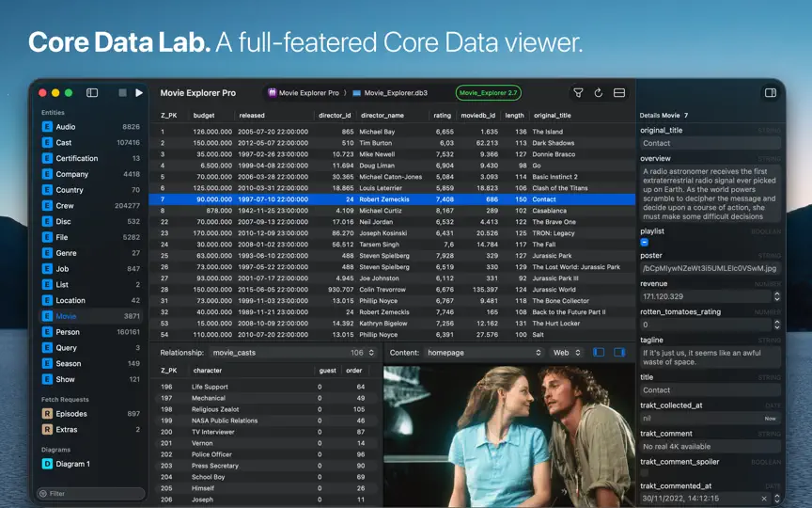The image size is (812, 508).
Task: Click the refresh reload icon
Action: (x=598, y=93)
